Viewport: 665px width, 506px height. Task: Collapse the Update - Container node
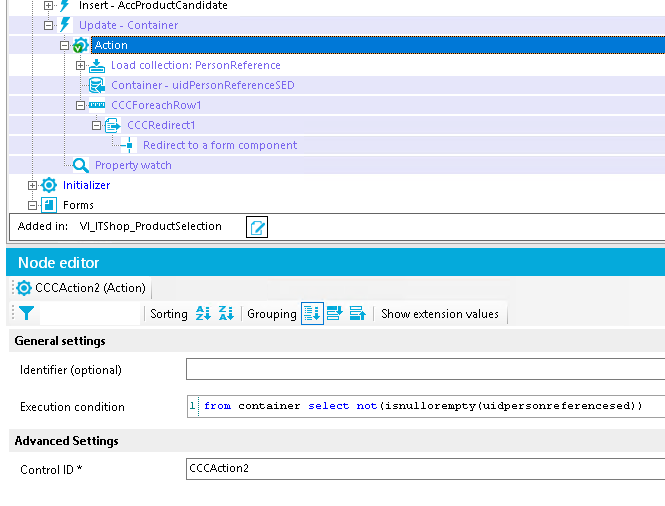(x=48, y=25)
